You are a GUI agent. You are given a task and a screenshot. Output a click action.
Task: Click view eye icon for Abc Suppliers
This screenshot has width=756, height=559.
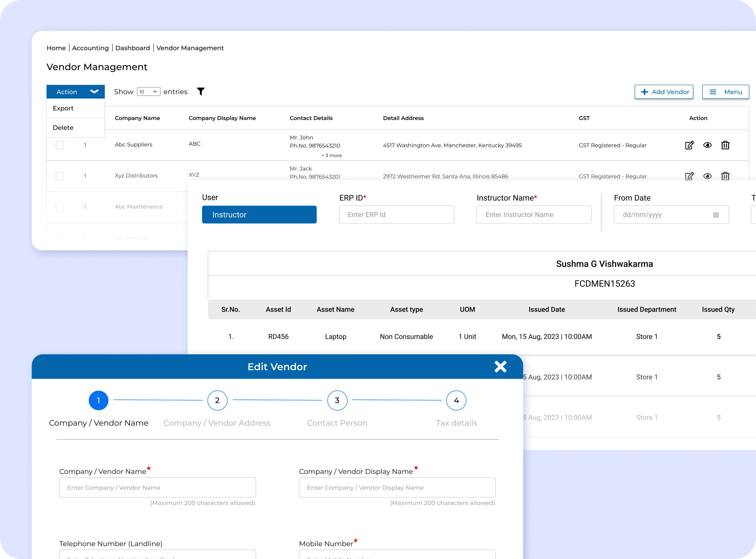707,145
